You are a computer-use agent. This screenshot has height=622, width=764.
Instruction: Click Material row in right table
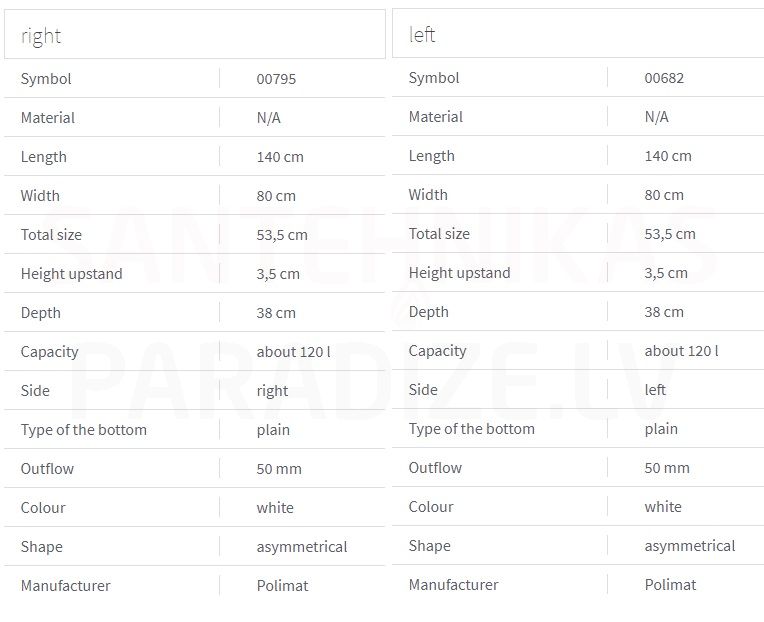pyautogui.click(x=195, y=117)
